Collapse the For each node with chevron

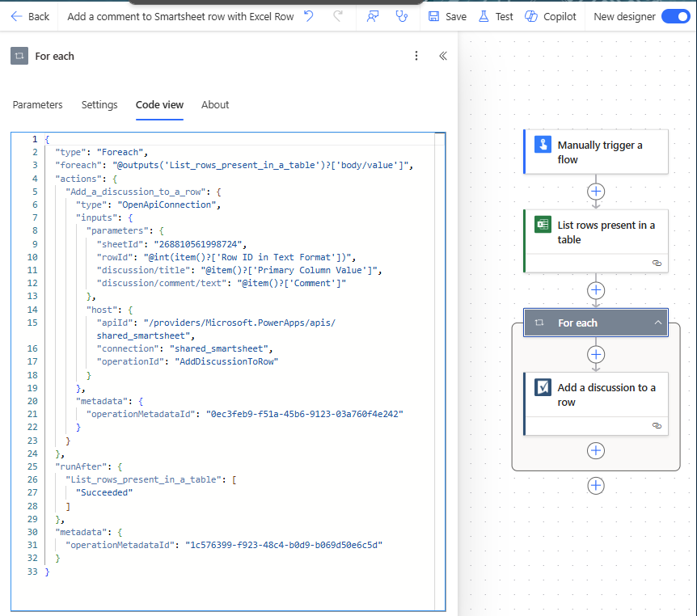[658, 323]
